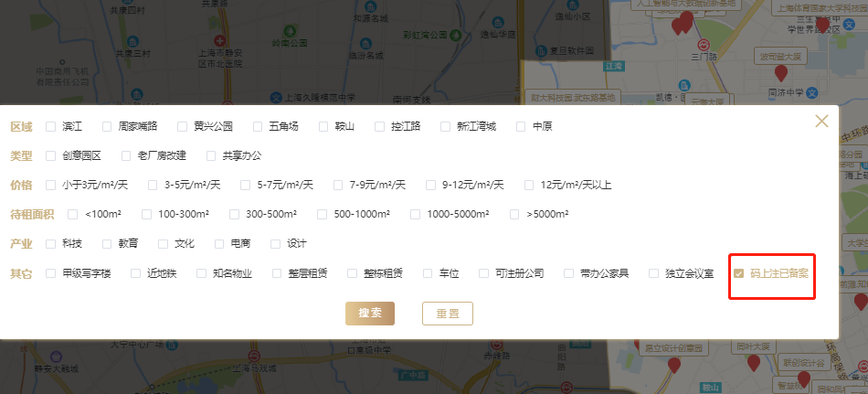The height and width of the screenshot is (394, 868).
Task: Click the 复旦软件园 building icon
Action: (540, 51)
